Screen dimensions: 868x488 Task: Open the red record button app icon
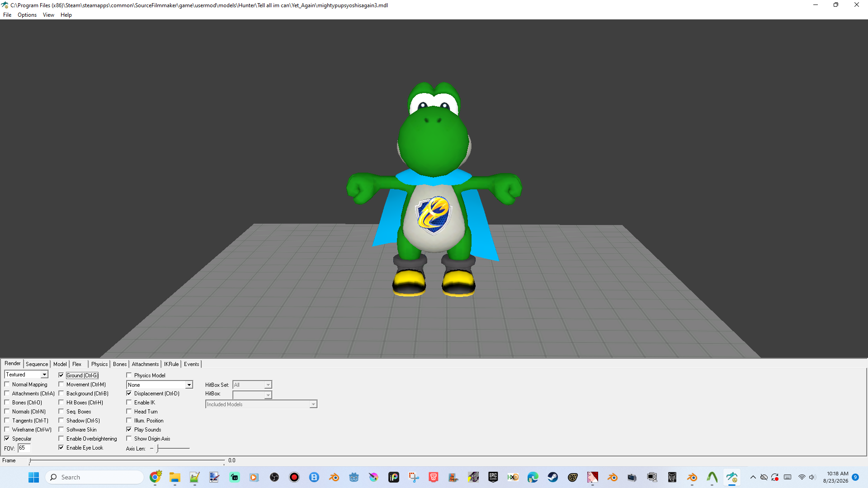click(x=294, y=477)
